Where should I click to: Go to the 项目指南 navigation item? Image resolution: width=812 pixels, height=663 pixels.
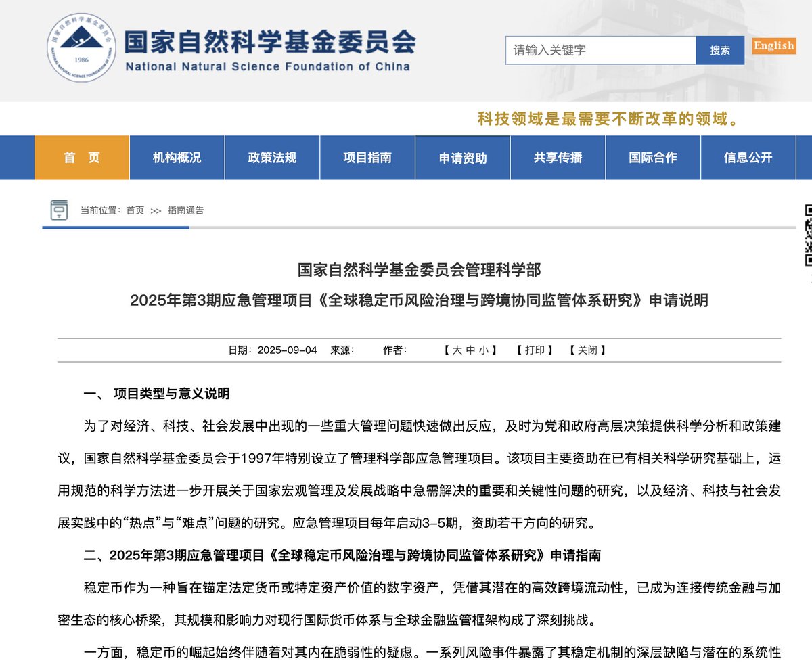click(x=367, y=158)
